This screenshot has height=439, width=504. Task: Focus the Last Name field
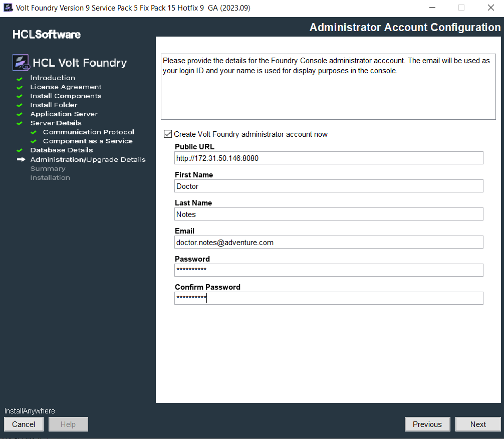(329, 214)
